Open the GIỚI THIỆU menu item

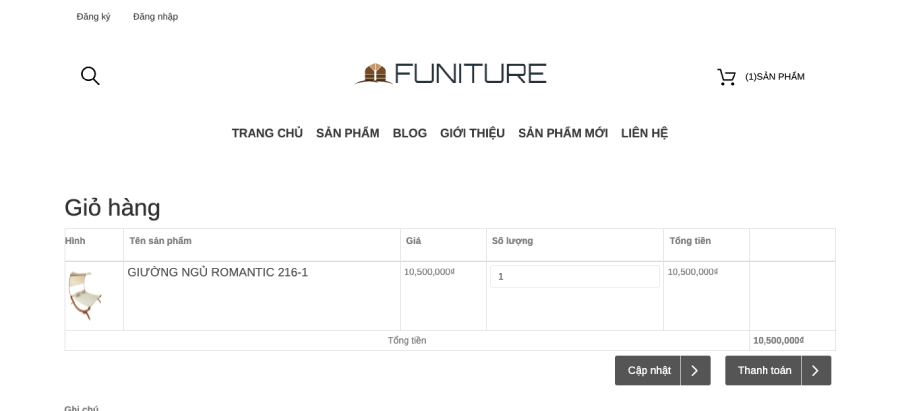click(x=472, y=133)
